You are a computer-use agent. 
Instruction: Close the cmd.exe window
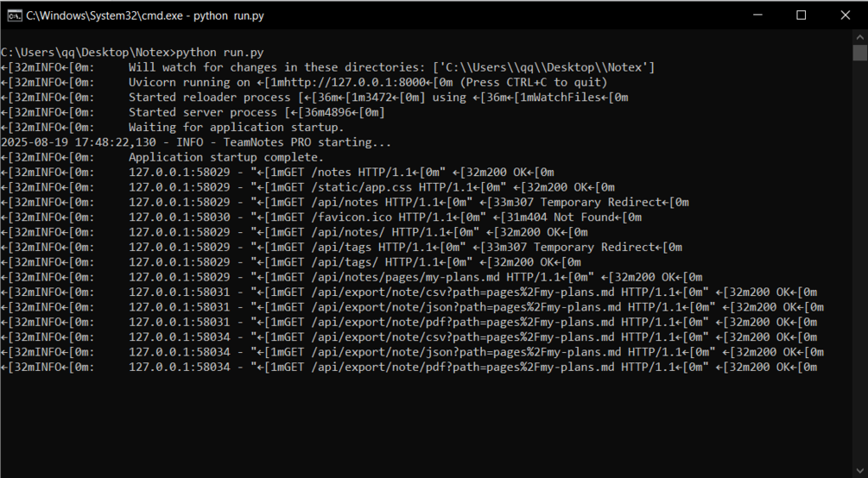pos(846,15)
